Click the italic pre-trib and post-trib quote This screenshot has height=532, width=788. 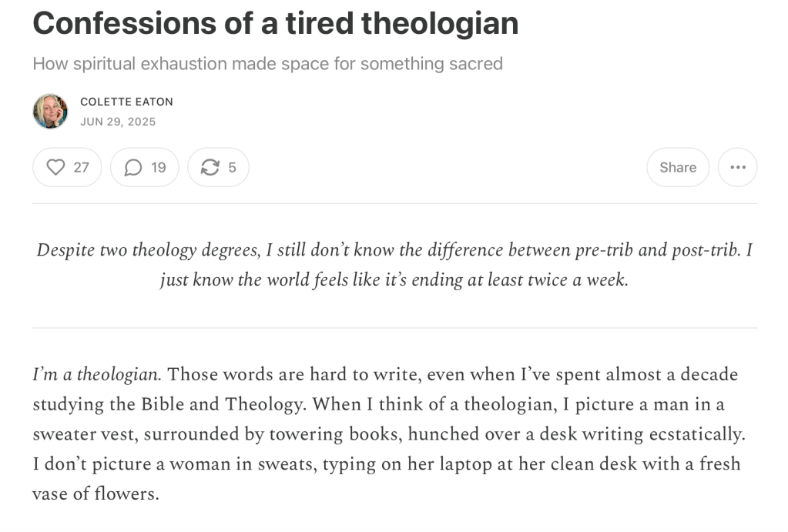coord(394,265)
